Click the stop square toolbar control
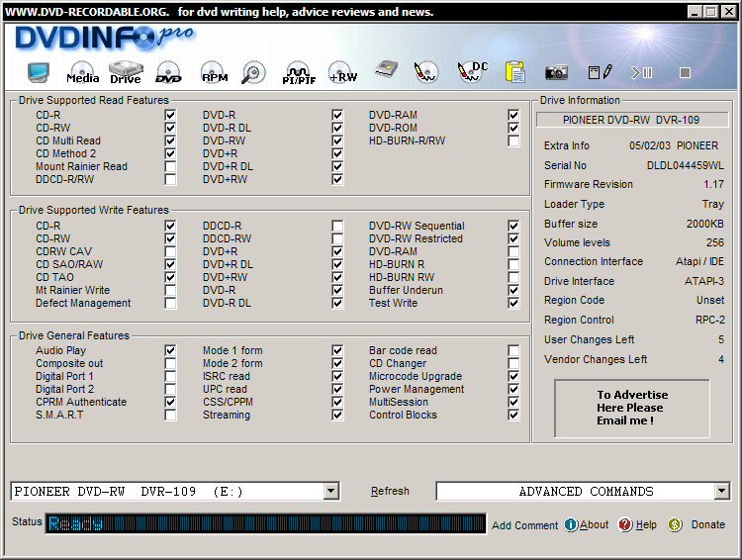742x560 pixels. 685,72
